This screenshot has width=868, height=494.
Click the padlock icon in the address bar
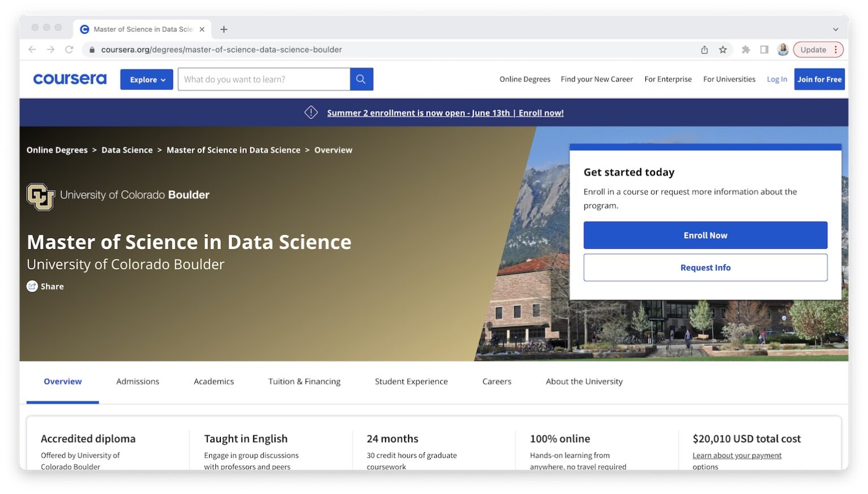(92, 50)
